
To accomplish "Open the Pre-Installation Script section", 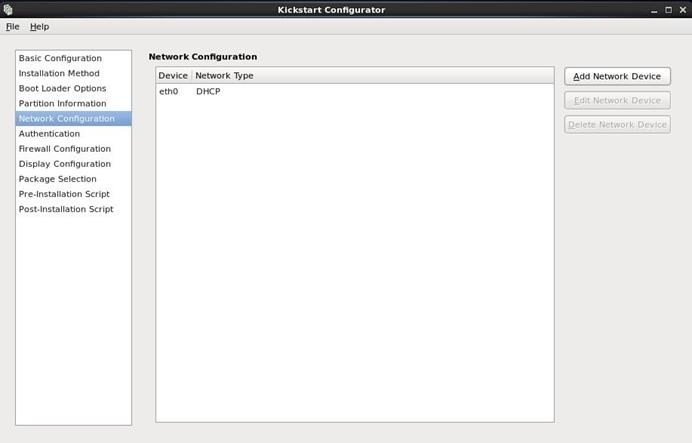I will [73, 194].
